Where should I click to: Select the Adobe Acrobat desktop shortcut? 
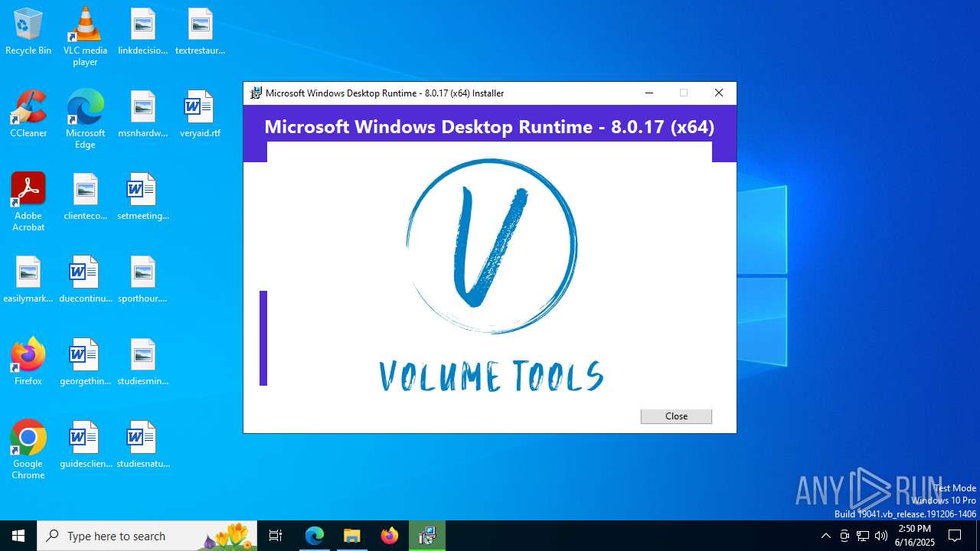tap(28, 202)
